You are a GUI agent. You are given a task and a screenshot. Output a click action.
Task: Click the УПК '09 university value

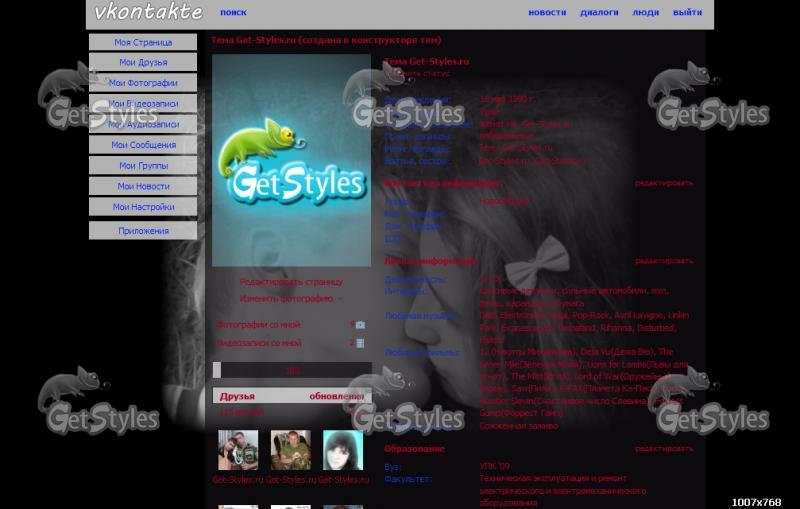click(x=494, y=466)
